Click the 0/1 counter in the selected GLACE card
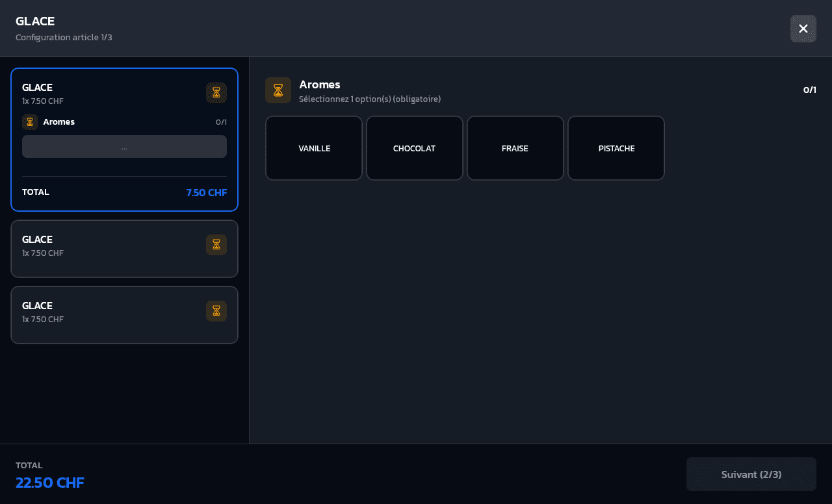Screen dimensions: 832x504 tap(222, 122)
